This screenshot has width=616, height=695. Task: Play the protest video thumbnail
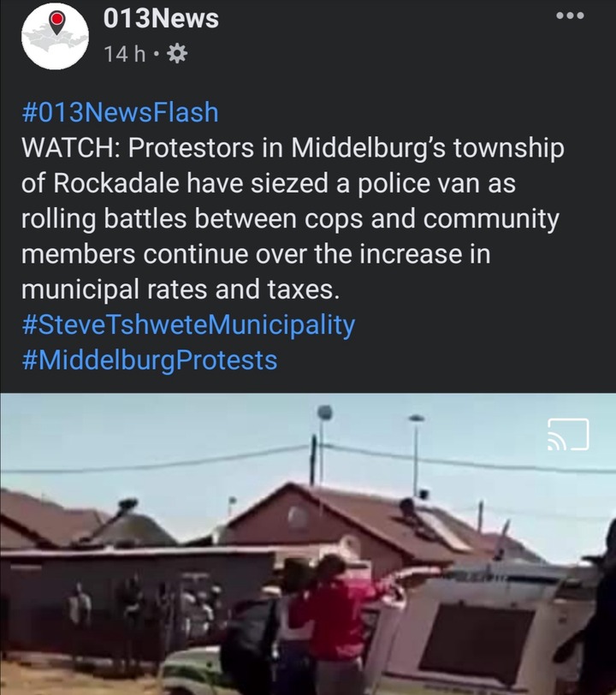(x=308, y=544)
